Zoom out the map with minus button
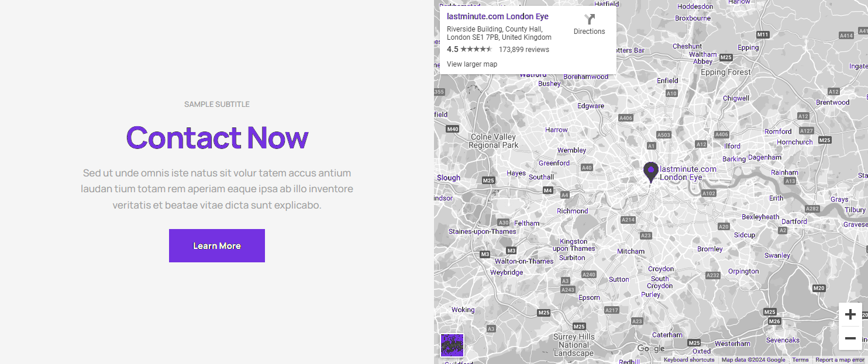The width and height of the screenshot is (868, 364). (850, 338)
